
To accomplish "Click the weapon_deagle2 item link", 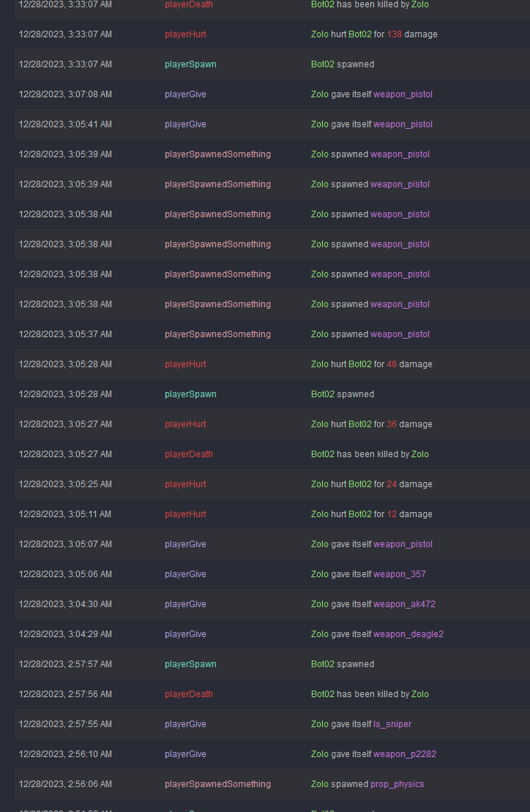I will click(x=408, y=634).
